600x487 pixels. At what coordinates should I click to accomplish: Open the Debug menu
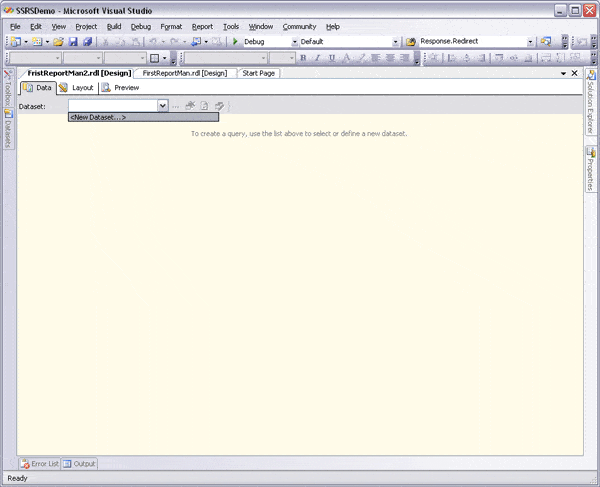(140, 26)
